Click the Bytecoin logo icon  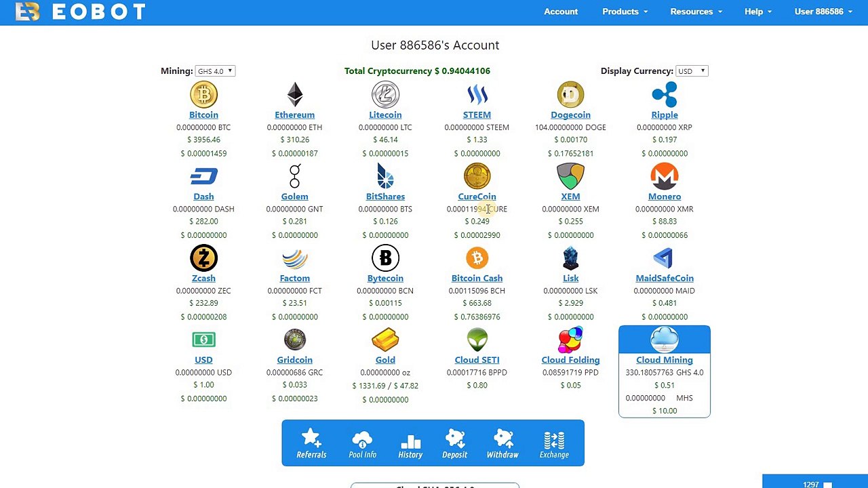coord(385,258)
